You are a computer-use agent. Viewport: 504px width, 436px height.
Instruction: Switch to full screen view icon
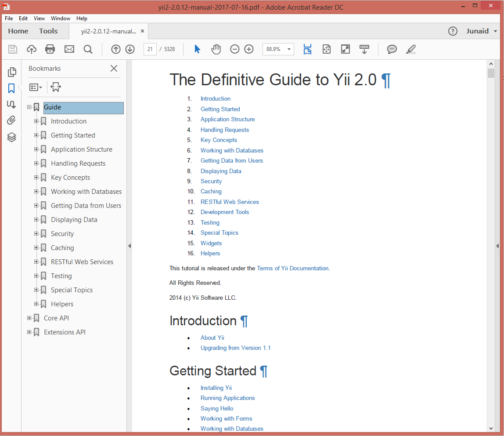(345, 49)
